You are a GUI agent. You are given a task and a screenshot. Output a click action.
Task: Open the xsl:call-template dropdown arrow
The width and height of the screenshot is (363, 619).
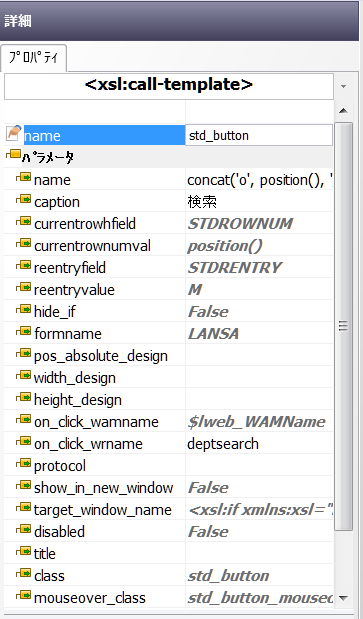click(343, 86)
